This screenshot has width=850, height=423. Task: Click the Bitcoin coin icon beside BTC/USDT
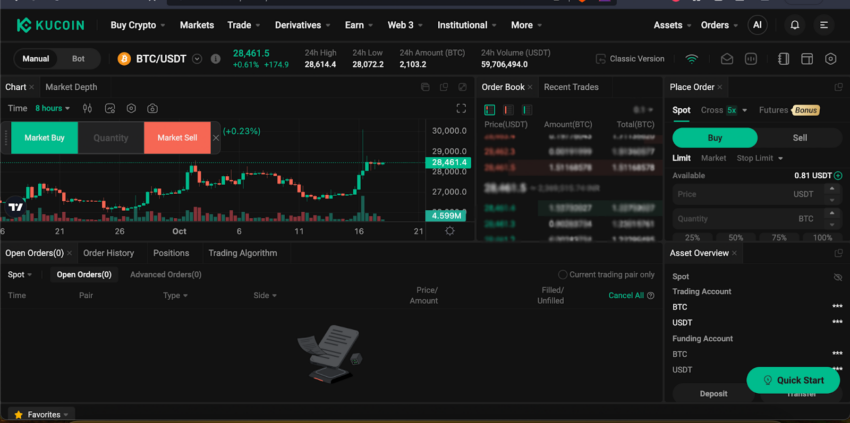124,59
